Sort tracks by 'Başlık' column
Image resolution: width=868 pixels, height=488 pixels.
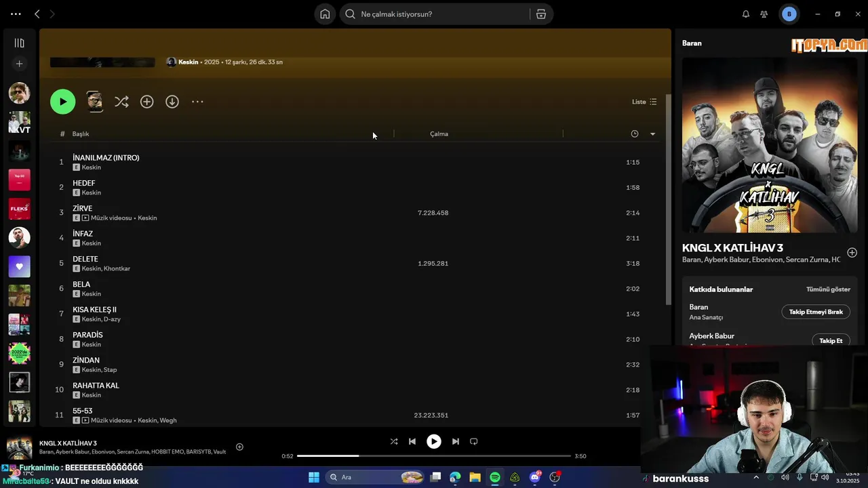[x=81, y=134]
